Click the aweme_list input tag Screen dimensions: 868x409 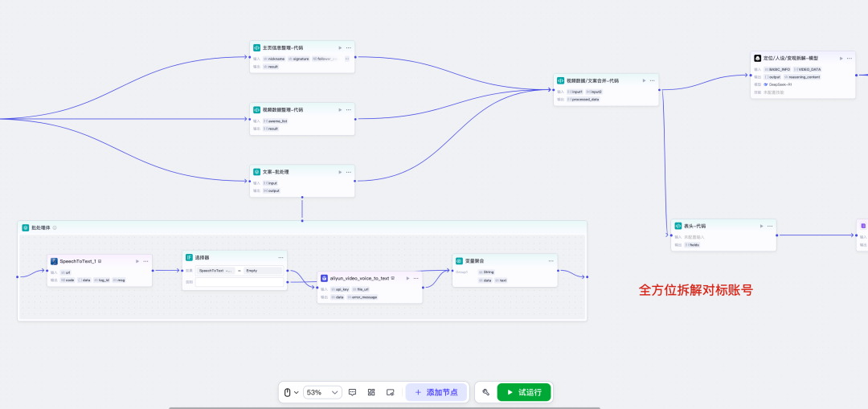[x=275, y=121]
